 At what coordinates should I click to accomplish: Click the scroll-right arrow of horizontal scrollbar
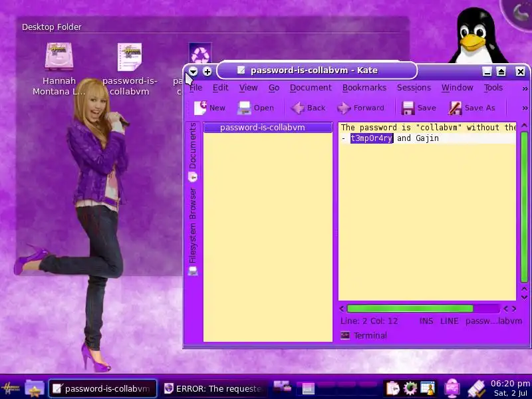point(514,309)
